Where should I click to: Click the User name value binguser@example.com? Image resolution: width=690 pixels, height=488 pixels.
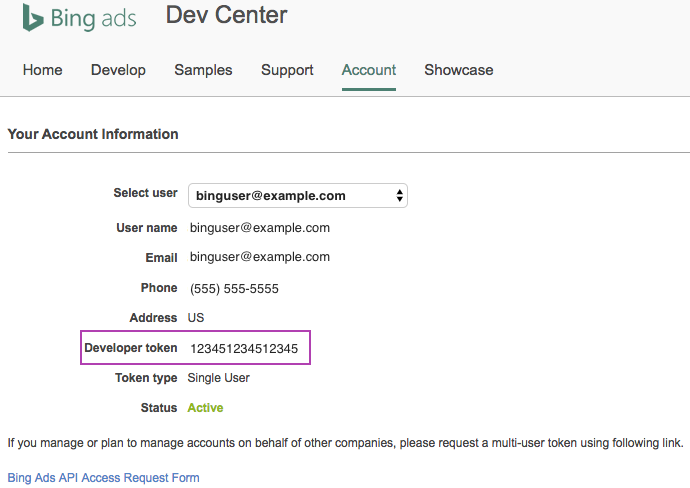pyautogui.click(x=260, y=227)
